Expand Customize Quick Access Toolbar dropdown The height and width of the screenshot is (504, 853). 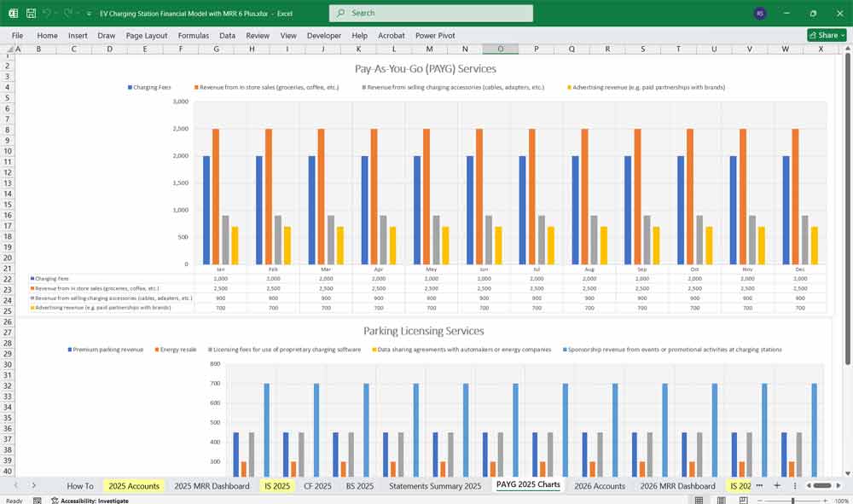coord(89,14)
